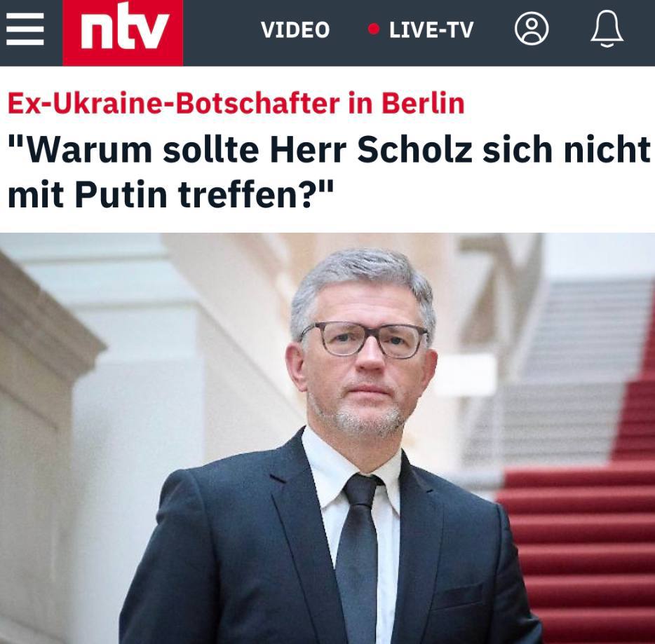The width and height of the screenshot is (655, 644).
Task: Go to ntv homepage via red logo
Action: pos(123,32)
